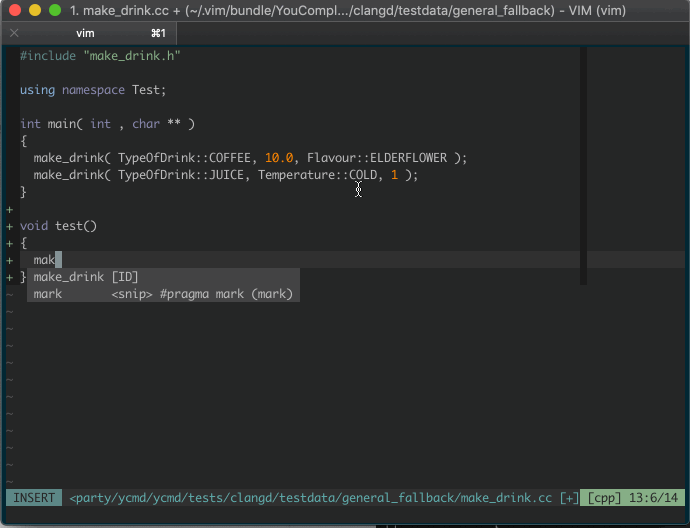Minimize the VIM window with yellow button
Viewport: 690px width, 528px height.
(35, 10)
